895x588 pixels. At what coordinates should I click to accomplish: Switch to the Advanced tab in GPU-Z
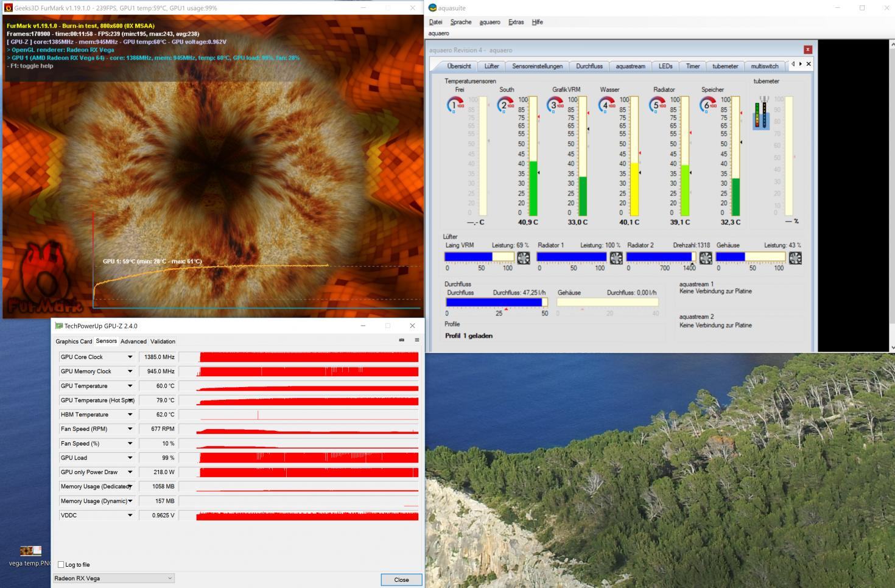[x=133, y=341]
